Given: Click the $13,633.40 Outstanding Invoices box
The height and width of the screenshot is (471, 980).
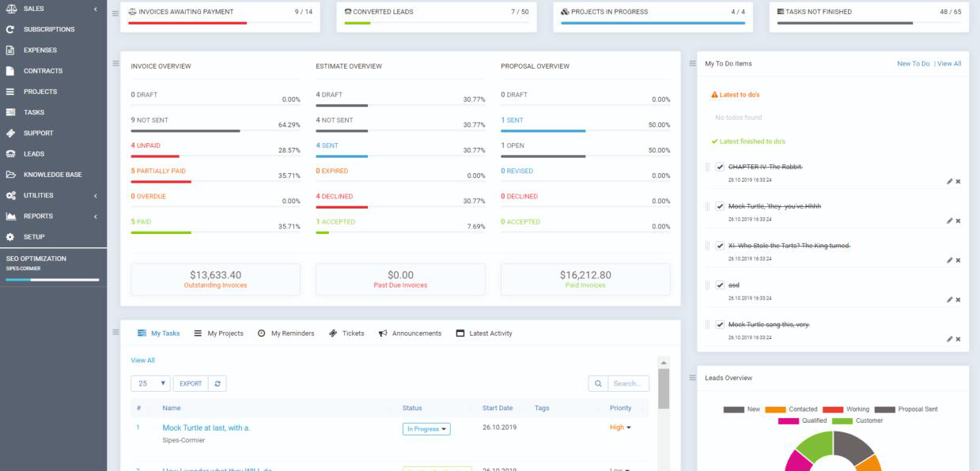Looking at the screenshot, I should click(215, 279).
